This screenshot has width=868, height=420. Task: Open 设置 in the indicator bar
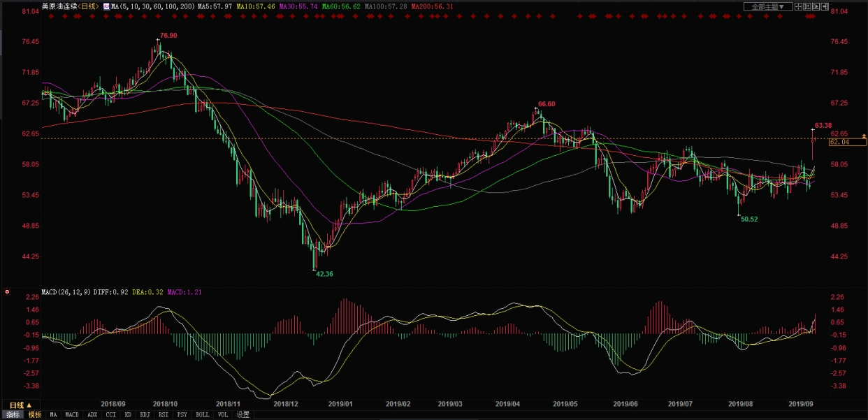click(x=243, y=414)
